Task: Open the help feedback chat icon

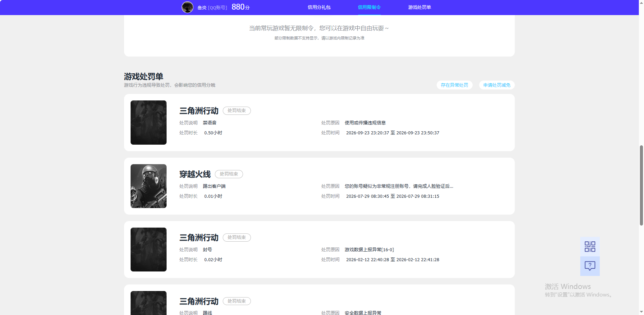Action: click(590, 266)
